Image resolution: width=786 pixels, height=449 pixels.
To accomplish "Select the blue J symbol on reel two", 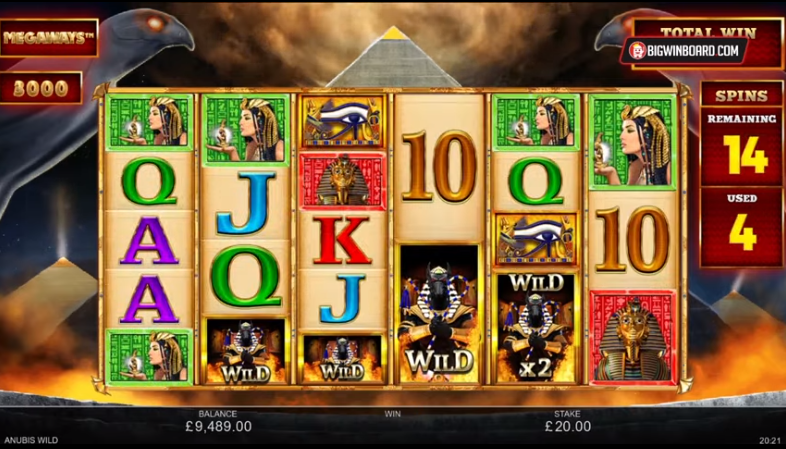I will tap(246, 203).
